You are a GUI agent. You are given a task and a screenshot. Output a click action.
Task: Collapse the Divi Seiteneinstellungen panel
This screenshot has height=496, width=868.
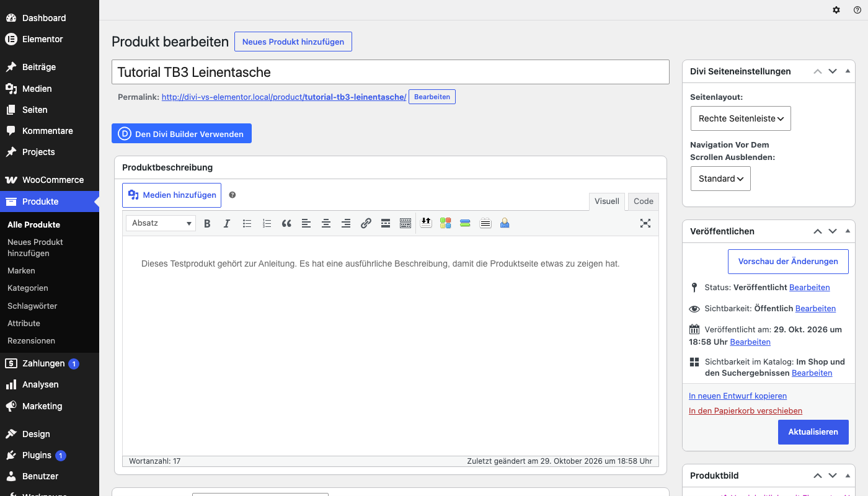click(x=848, y=71)
